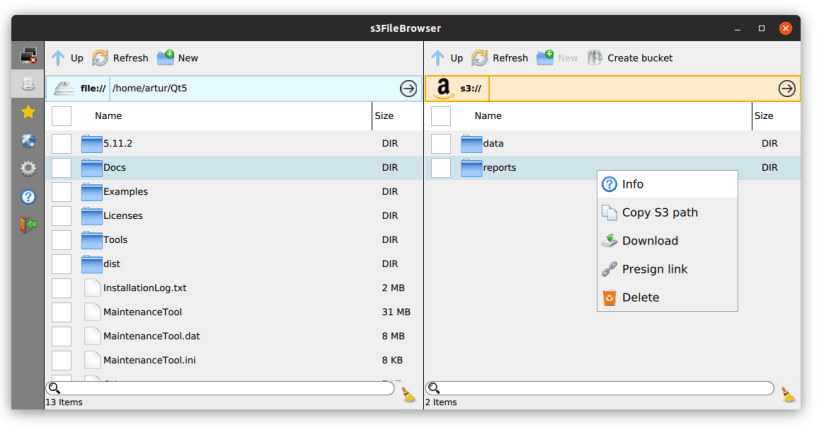Choose Delete from context menu

(x=668, y=297)
